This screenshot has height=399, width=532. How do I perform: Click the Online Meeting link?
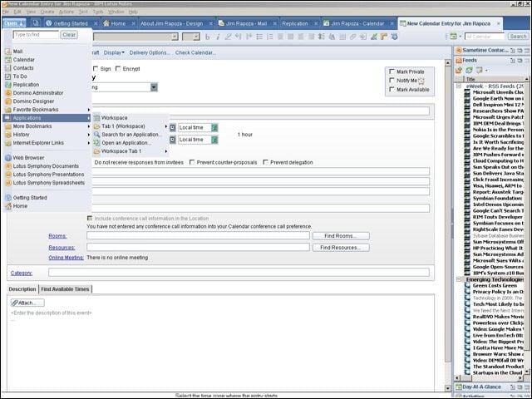click(x=66, y=258)
